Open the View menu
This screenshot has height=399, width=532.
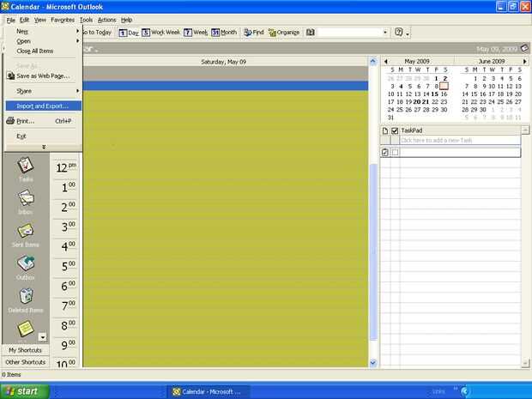tap(40, 20)
